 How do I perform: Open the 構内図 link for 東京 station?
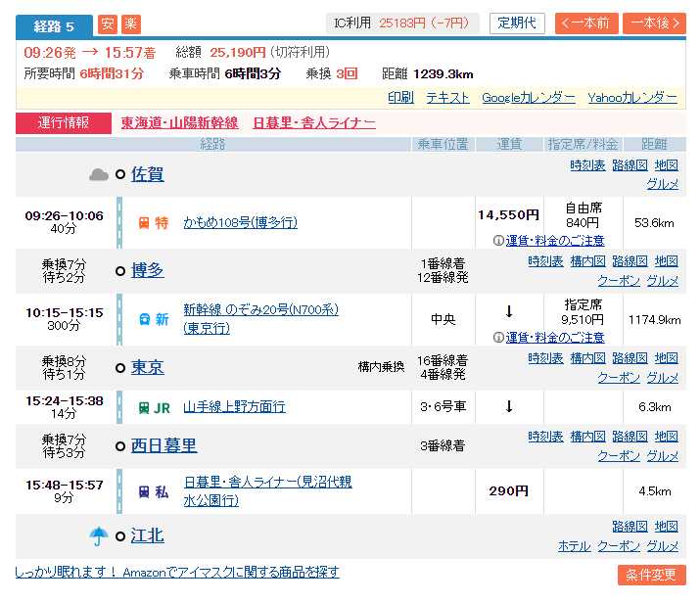(x=587, y=358)
